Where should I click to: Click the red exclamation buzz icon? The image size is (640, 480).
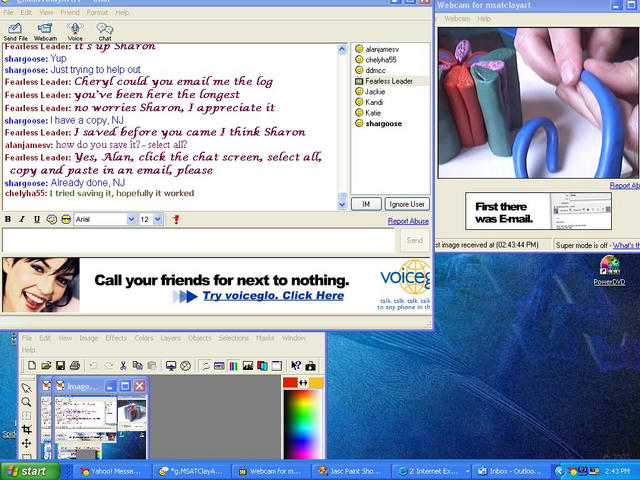pos(176,219)
